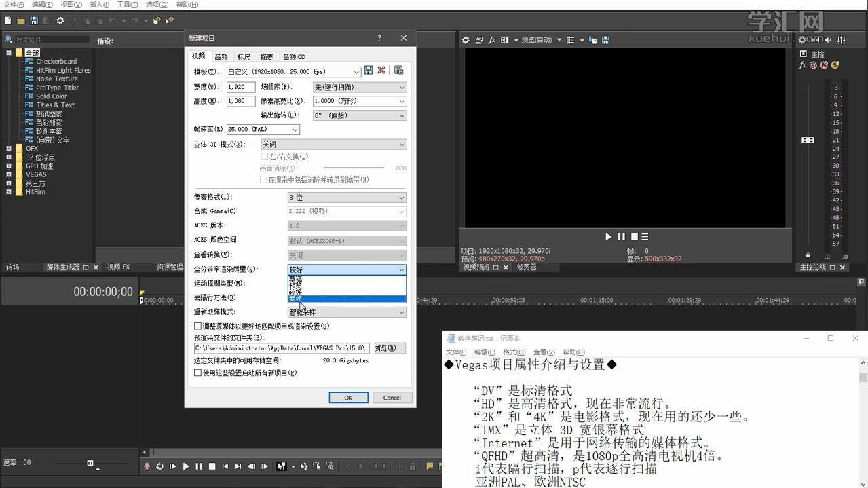Select the 媒体生成器 panel tab
This screenshot has width=868, height=488.
[63, 267]
